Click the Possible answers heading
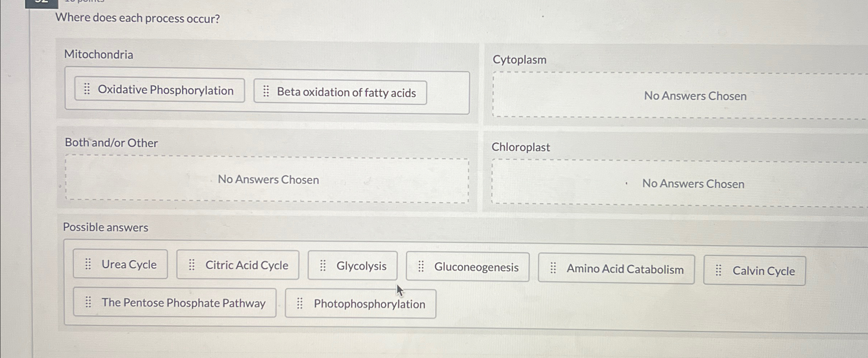 [105, 227]
